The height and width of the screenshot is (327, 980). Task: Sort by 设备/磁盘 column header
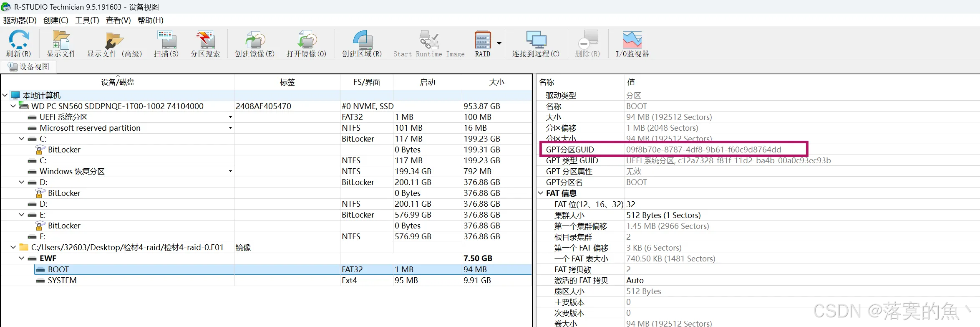pyautogui.click(x=118, y=82)
